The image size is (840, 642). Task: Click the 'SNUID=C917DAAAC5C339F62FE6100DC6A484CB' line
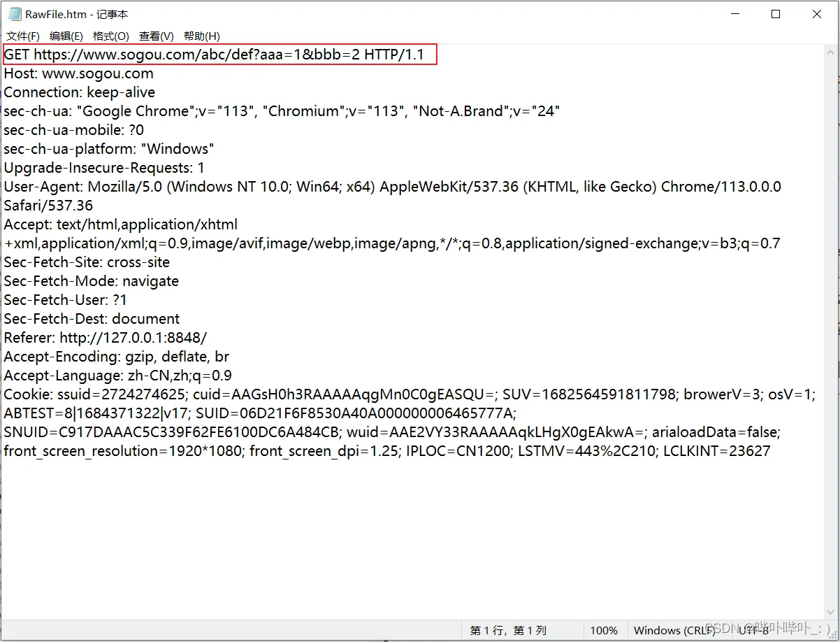(x=392, y=432)
